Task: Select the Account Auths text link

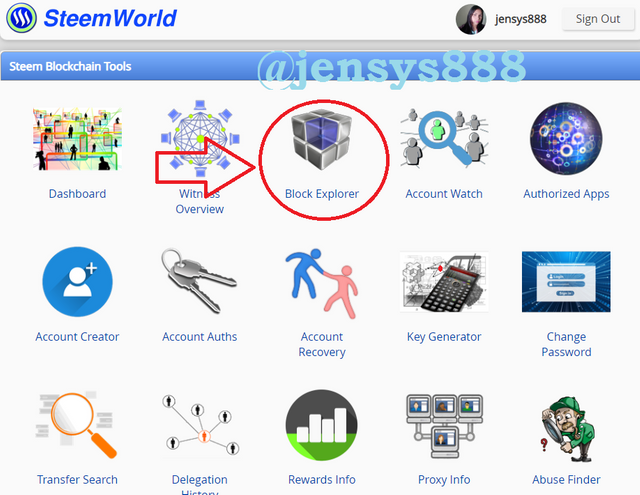Action: 200,337
